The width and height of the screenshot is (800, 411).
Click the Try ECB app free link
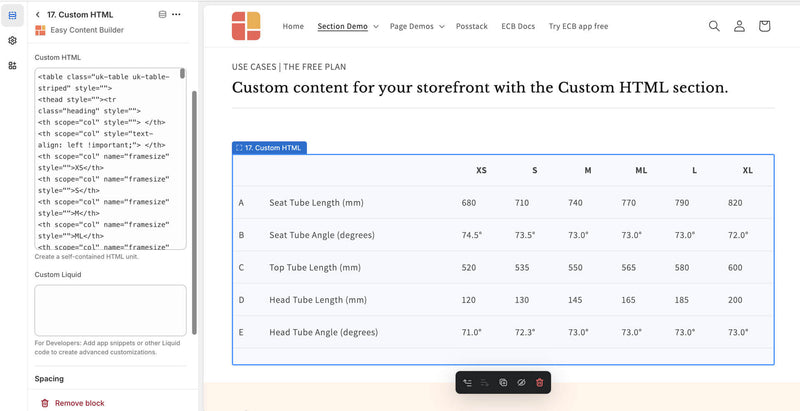pos(578,26)
